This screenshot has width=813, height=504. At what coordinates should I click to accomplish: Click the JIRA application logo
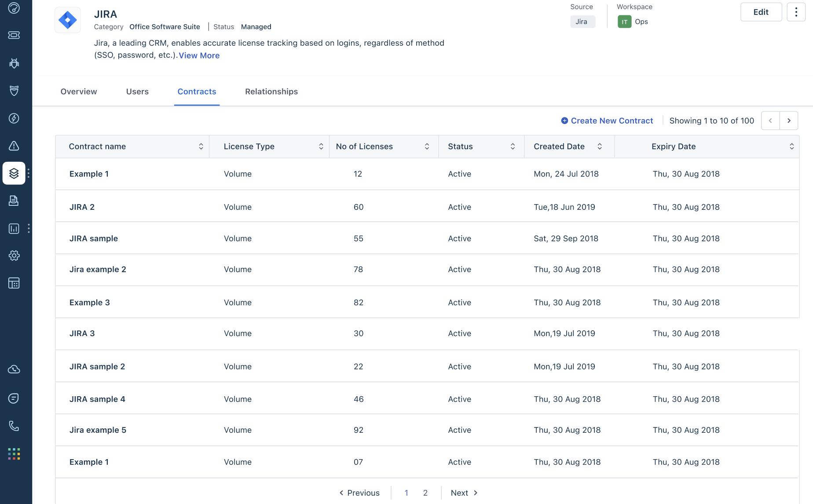[x=68, y=20]
